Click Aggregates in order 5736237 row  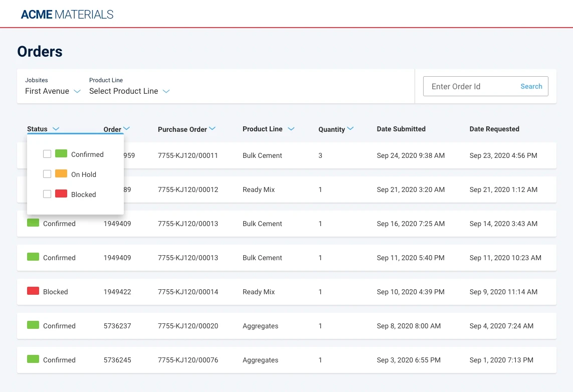[261, 326]
